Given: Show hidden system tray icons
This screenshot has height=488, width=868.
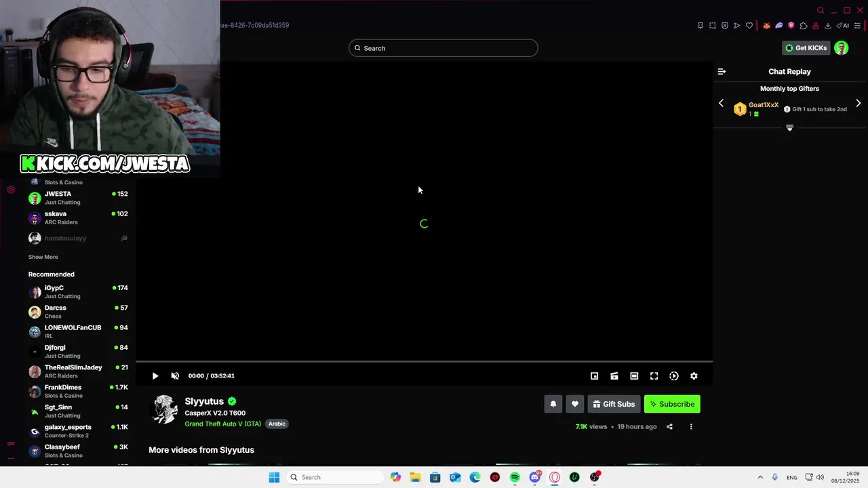Looking at the screenshot, I should click(x=760, y=477).
